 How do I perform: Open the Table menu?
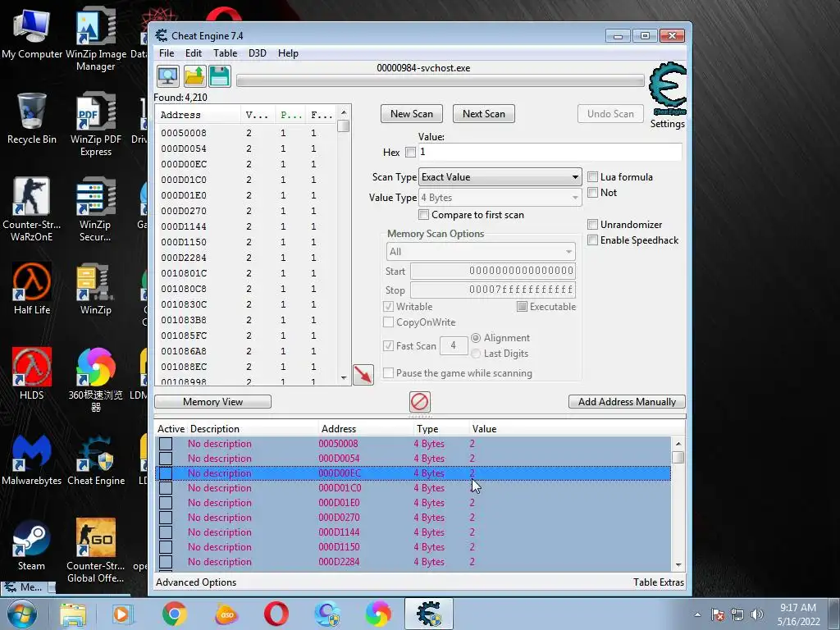pyautogui.click(x=225, y=53)
